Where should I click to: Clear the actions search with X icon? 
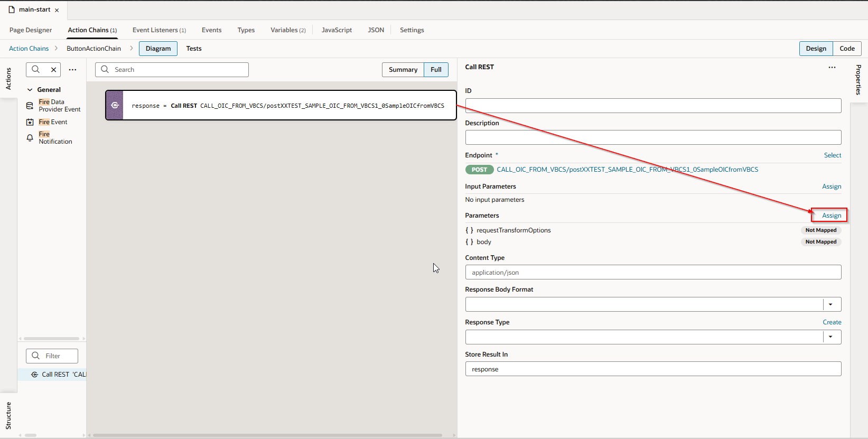(x=53, y=70)
